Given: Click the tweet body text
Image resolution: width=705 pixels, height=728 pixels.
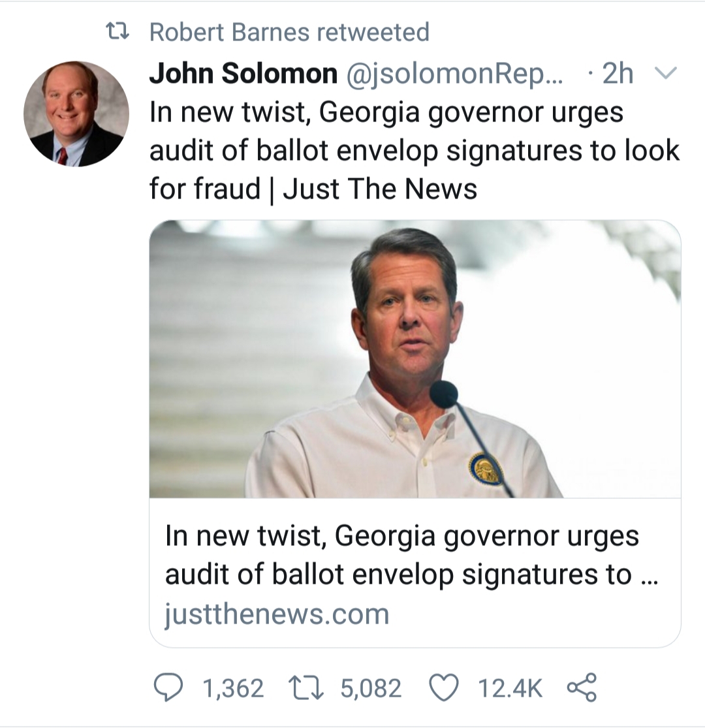Looking at the screenshot, I should [415, 150].
